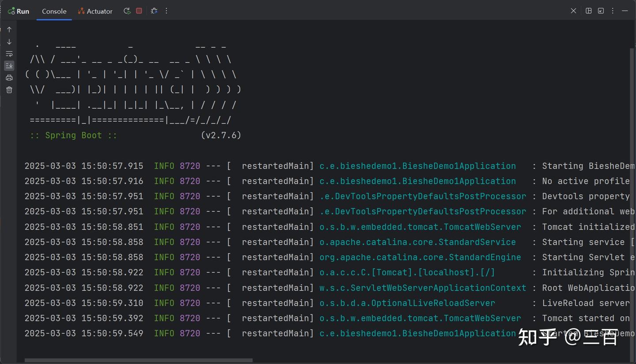Viewport: 636px width, 364px height.
Task: Close the run tab with X button
Action: coord(573,11)
